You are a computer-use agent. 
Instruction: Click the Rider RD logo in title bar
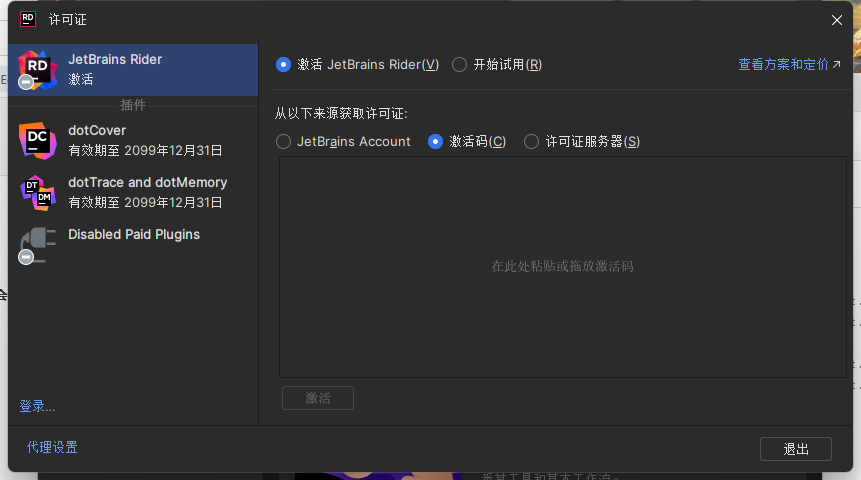27,19
